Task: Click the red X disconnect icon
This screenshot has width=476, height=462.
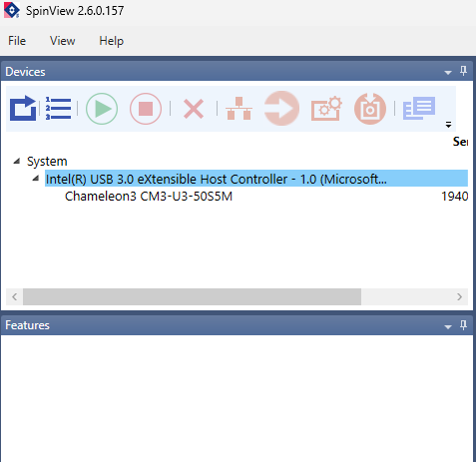Action: click(194, 109)
